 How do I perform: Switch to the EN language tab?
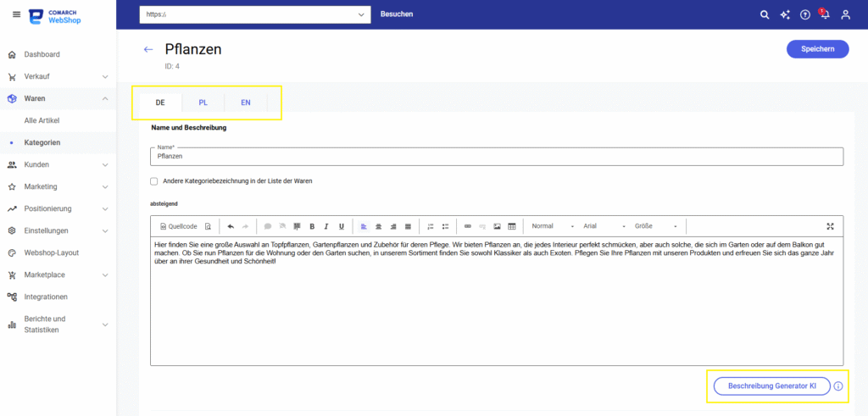246,103
